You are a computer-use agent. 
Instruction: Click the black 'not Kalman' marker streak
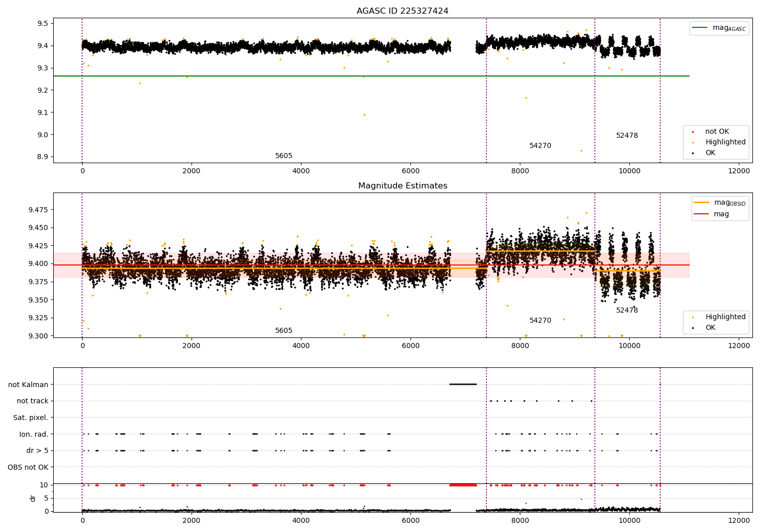(x=463, y=384)
